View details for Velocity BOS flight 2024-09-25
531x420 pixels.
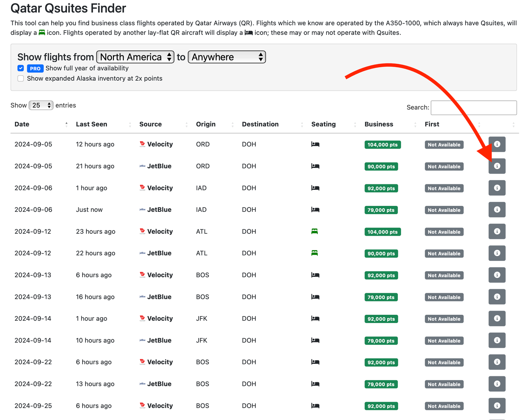(x=496, y=405)
